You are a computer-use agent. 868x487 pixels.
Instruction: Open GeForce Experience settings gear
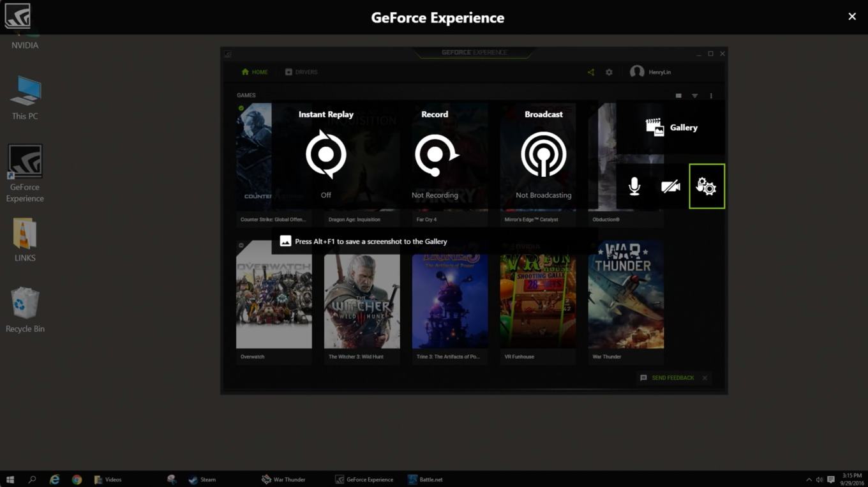click(x=609, y=72)
